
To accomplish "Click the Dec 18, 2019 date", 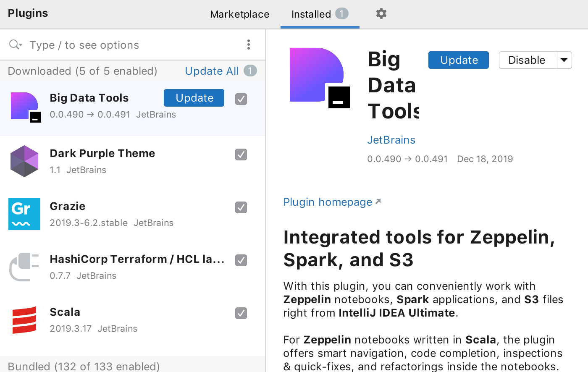I will point(485,159).
